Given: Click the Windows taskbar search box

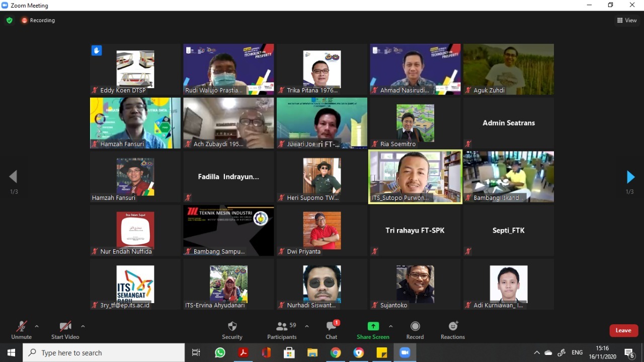Looking at the screenshot, I should pyautogui.click(x=104, y=353).
